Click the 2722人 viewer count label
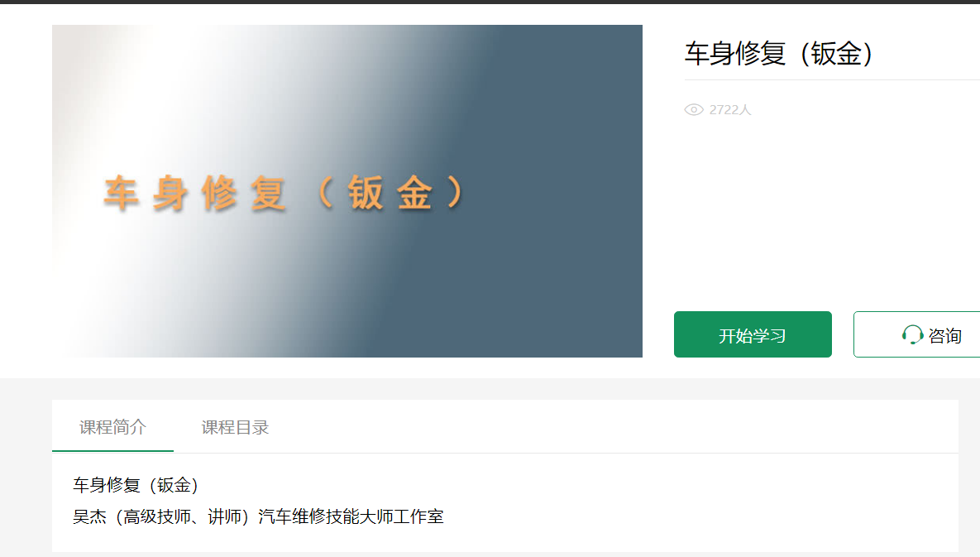 click(730, 109)
